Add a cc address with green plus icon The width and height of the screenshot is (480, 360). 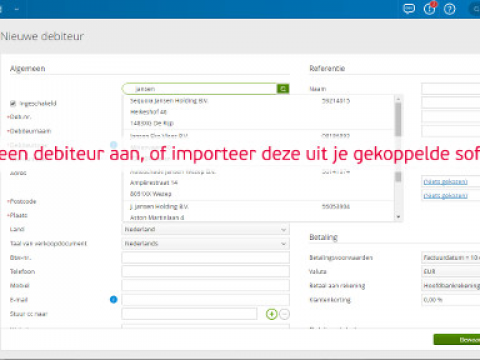pos(272,314)
